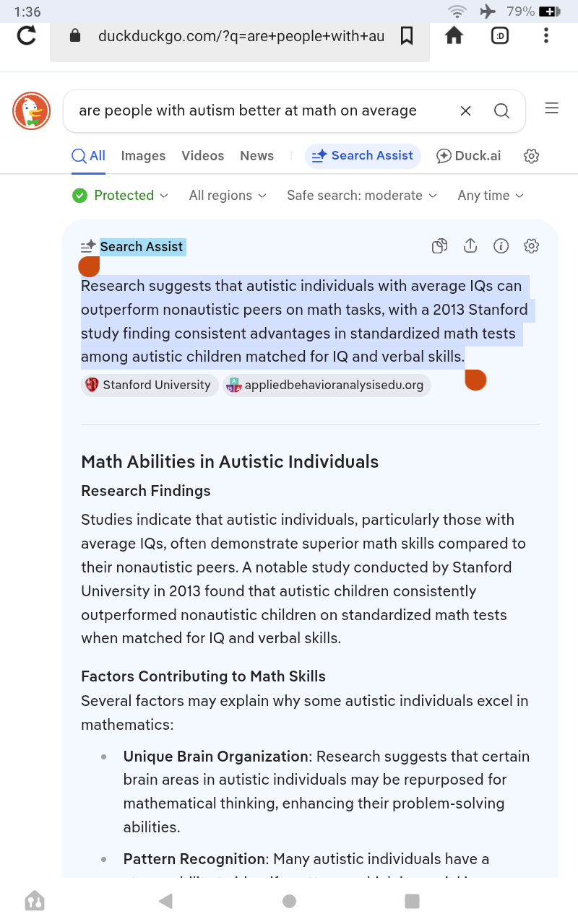Share the Search Assist answer

470,246
